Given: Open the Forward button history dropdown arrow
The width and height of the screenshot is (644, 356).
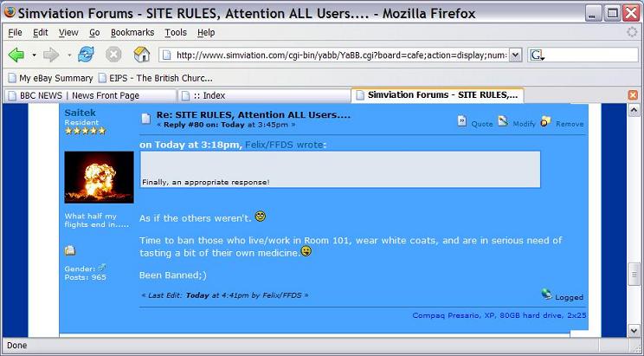Looking at the screenshot, I should (68, 55).
